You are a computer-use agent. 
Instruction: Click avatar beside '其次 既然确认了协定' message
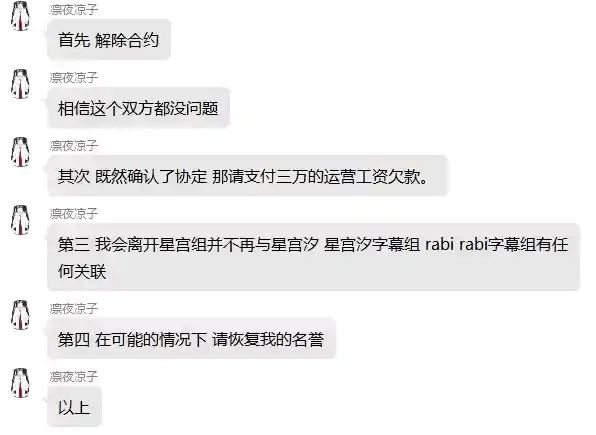pyautogui.click(x=20, y=152)
